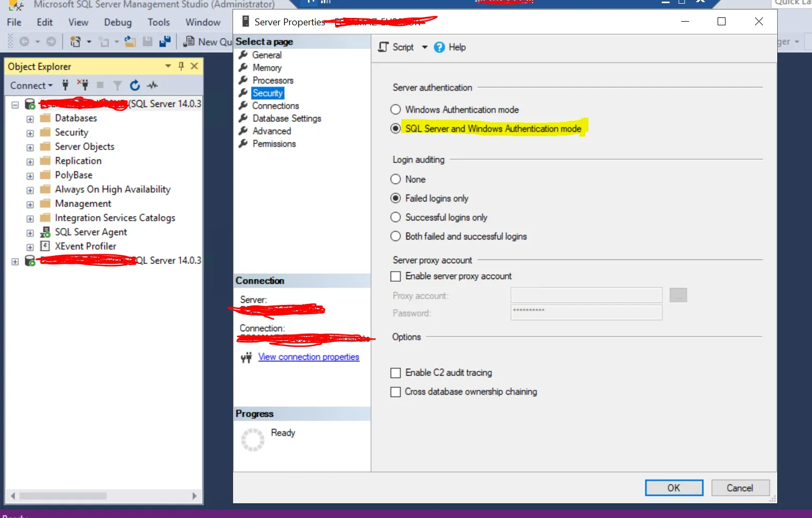
Task: Expand the Replication node
Action: tap(30, 162)
